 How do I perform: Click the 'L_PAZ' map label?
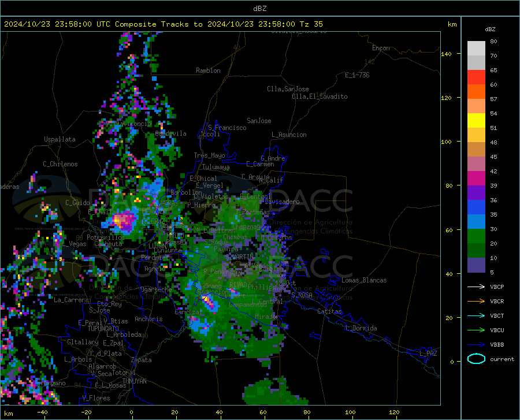click(x=428, y=354)
